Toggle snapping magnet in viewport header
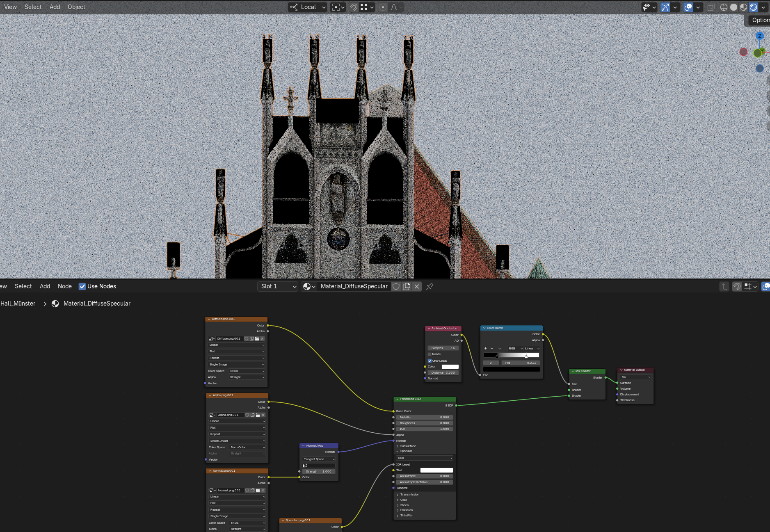 354,7
